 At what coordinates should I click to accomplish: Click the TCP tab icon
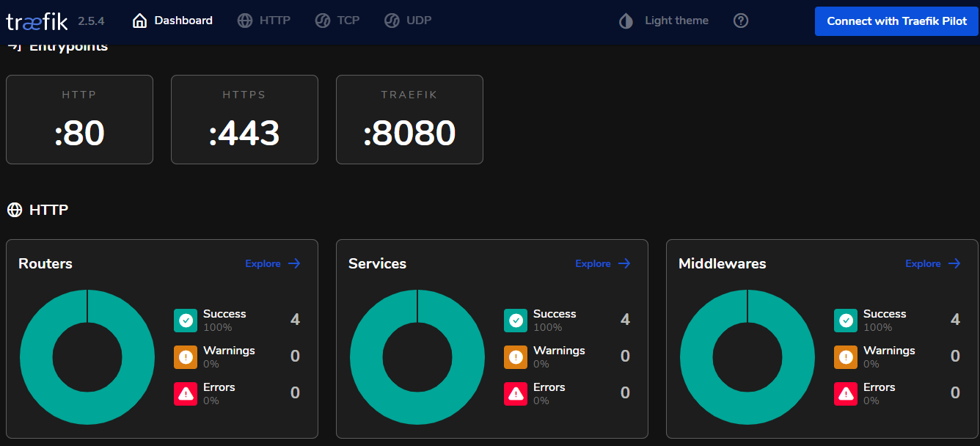(323, 21)
